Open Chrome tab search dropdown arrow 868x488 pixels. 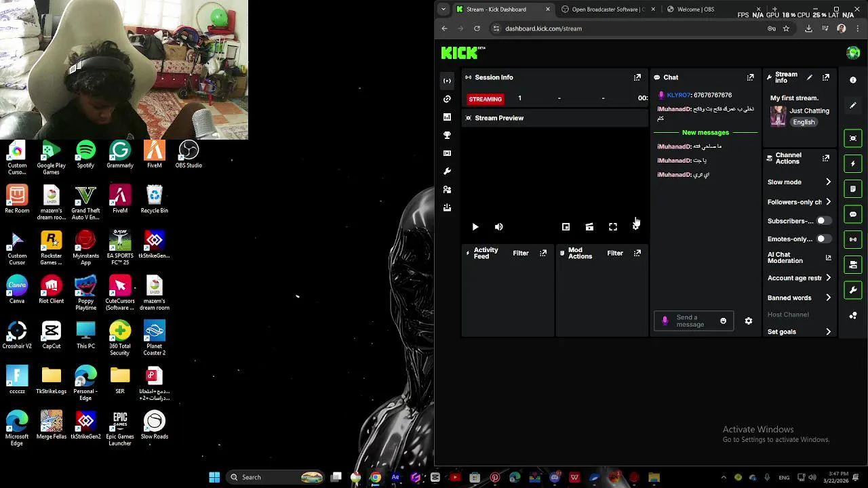coord(443,9)
